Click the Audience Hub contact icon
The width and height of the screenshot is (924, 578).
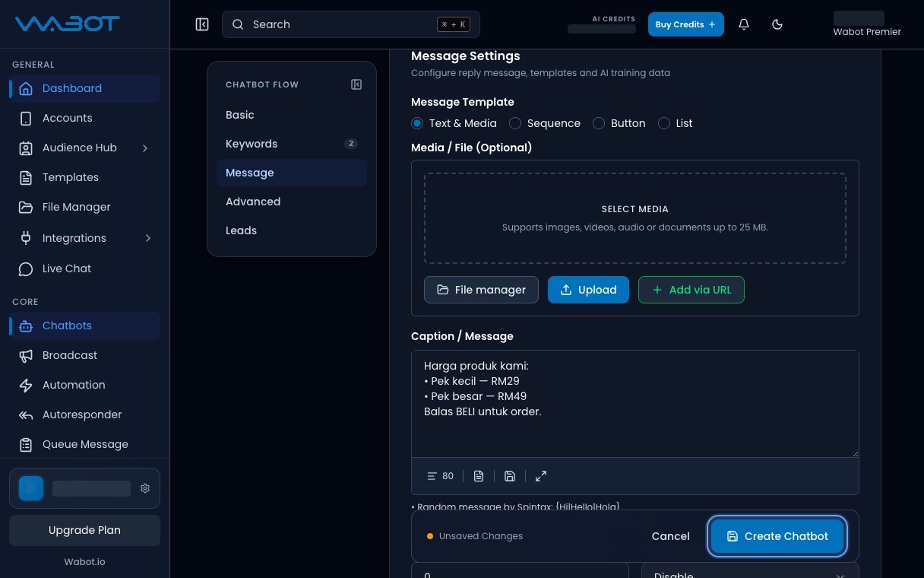(x=26, y=148)
